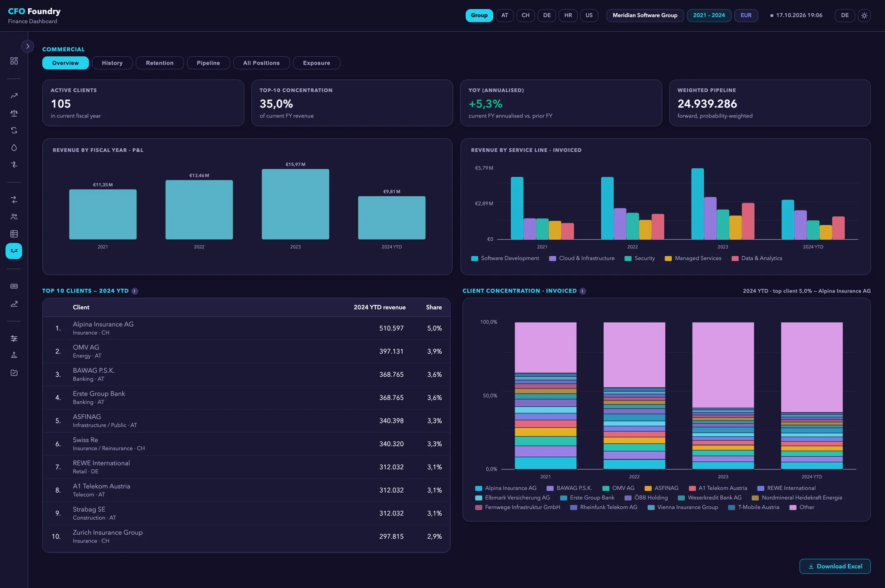Select the Swiss Re client row

point(246,444)
